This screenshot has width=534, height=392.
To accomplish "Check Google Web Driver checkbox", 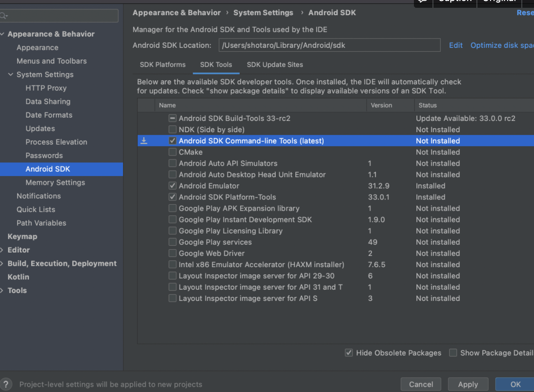I will point(172,253).
